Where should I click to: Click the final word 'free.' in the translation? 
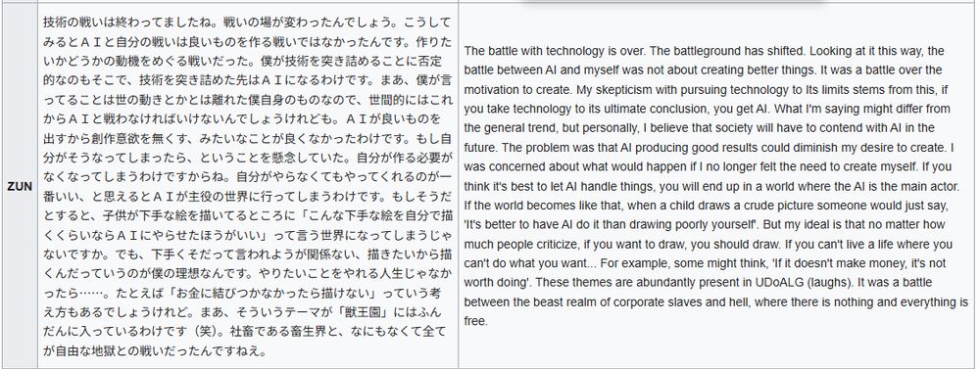click(475, 321)
